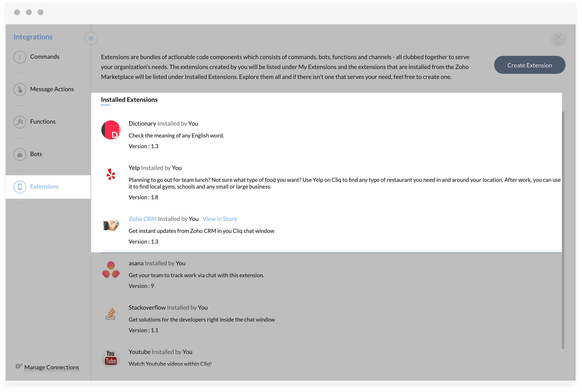The height and width of the screenshot is (392, 582).
Task: Open the Commands section
Action: (x=45, y=57)
